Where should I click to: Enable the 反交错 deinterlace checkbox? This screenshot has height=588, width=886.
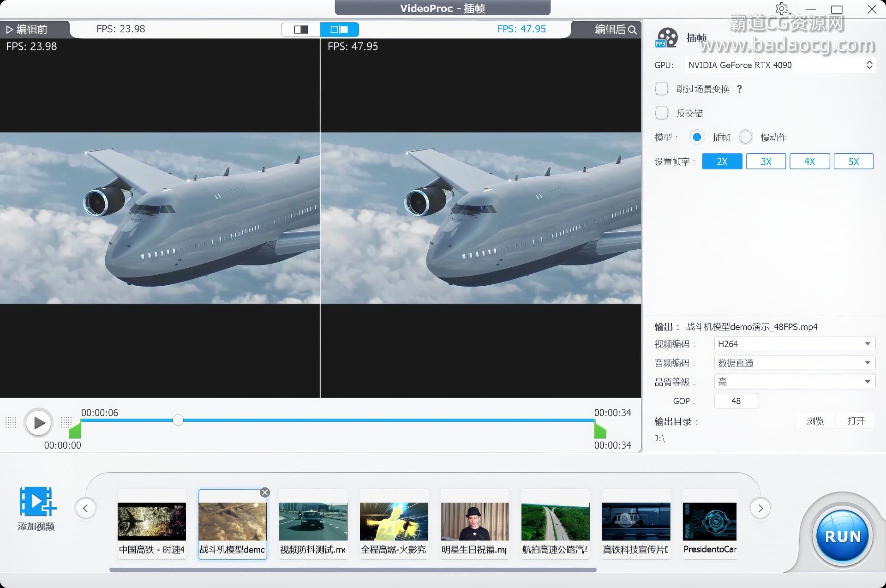[x=662, y=113]
